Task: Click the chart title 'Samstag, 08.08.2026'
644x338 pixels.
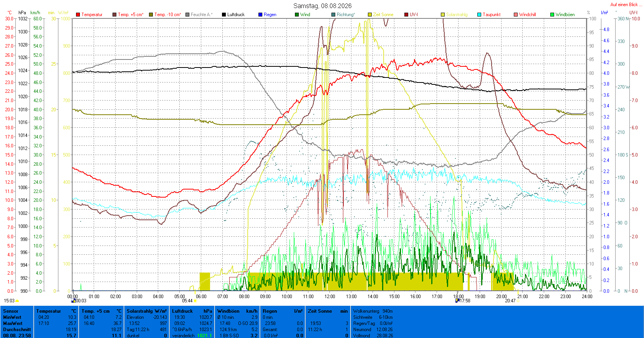Action: point(322,6)
